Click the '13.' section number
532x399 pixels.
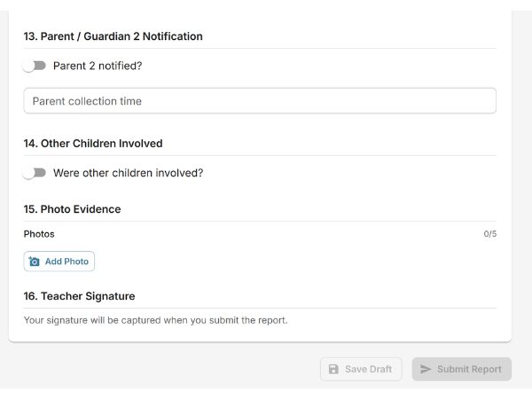pyautogui.click(x=30, y=36)
